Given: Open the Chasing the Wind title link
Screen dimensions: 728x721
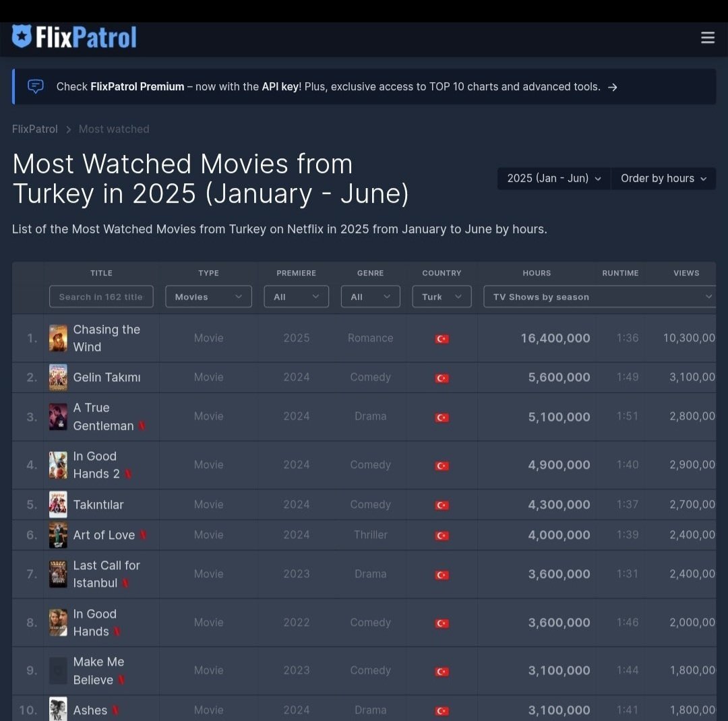Looking at the screenshot, I should 107,338.
